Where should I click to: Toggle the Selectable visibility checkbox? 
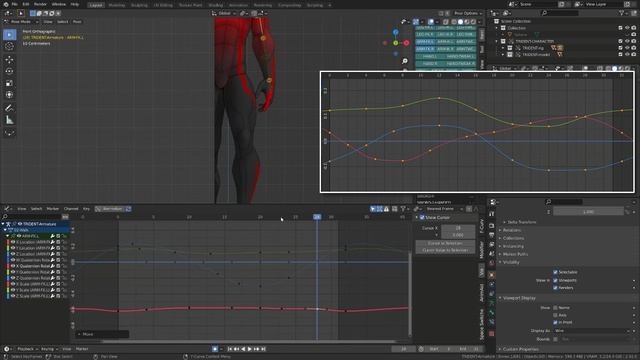point(555,272)
